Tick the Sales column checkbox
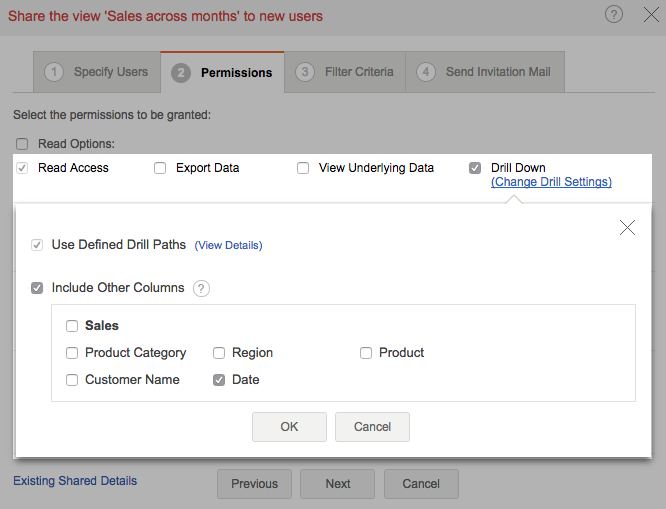666x509 pixels. click(72, 326)
